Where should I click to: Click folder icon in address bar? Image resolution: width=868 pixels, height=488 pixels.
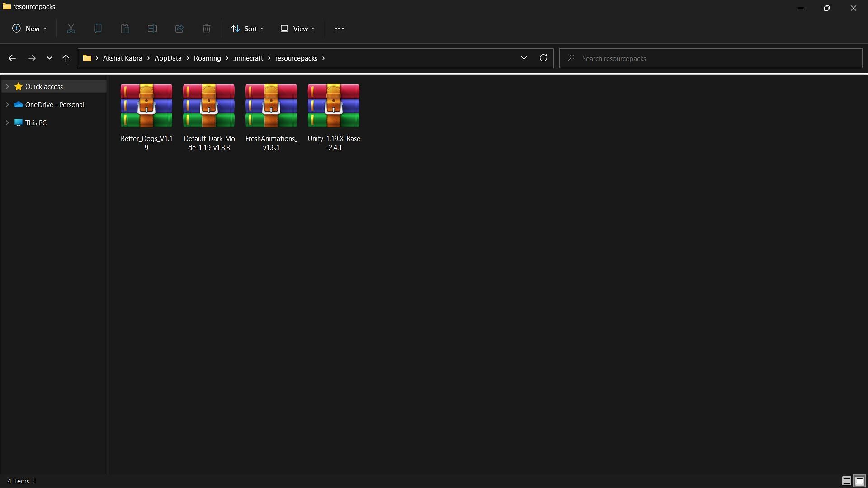pos(87,58)
